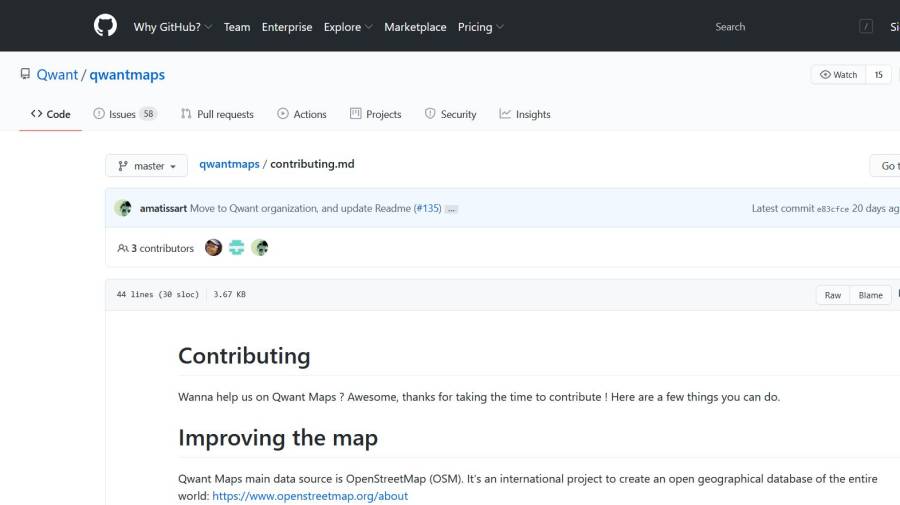Click the Improving the map heading
Image resolution: width=900 pixels, height=505 pixels.
coord(278,438)
